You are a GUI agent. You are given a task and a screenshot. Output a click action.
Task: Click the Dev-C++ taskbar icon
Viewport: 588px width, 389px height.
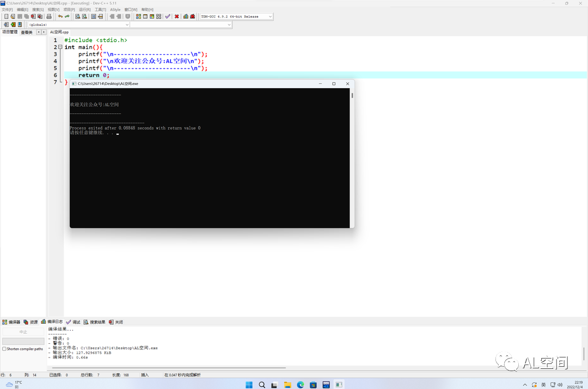(326, 385)
